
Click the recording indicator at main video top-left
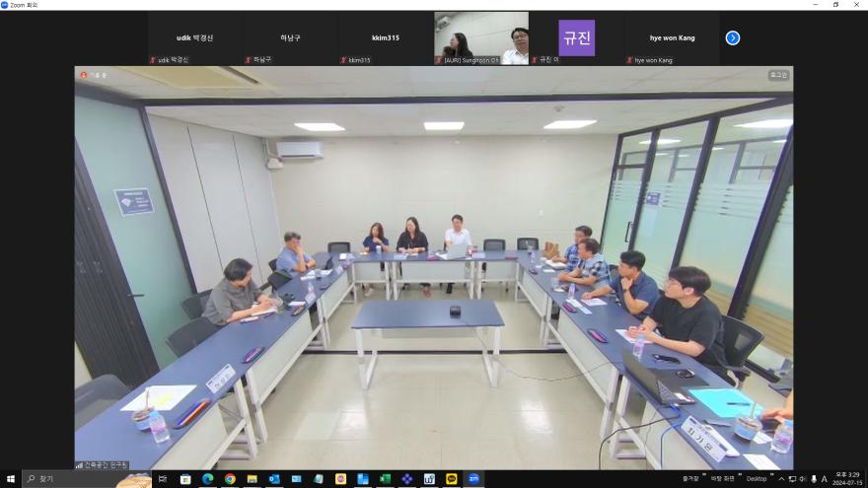[x=84, y=75]
